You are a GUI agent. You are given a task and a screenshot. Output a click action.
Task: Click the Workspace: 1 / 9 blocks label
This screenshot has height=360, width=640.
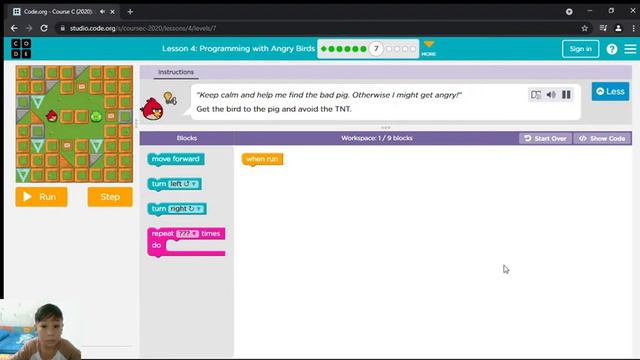point(377,138)
